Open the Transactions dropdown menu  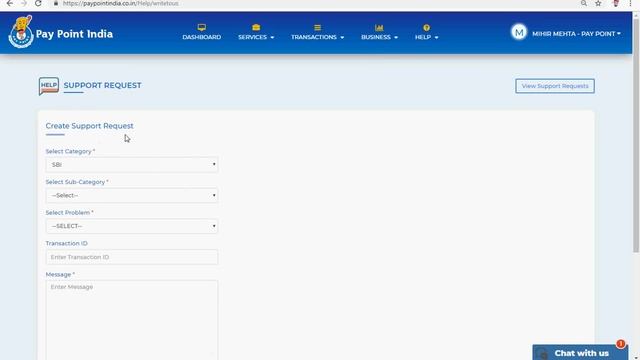coord(318,37)
